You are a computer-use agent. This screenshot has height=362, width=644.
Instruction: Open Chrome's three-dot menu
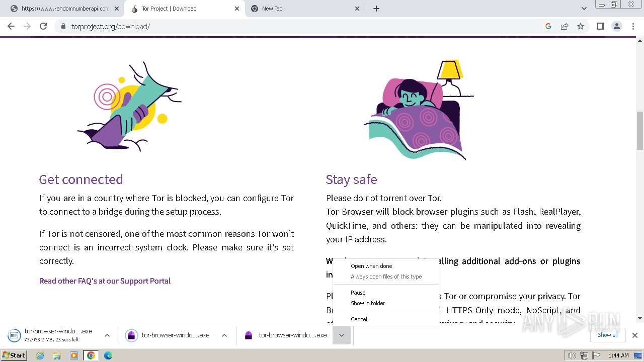[633, 26]
